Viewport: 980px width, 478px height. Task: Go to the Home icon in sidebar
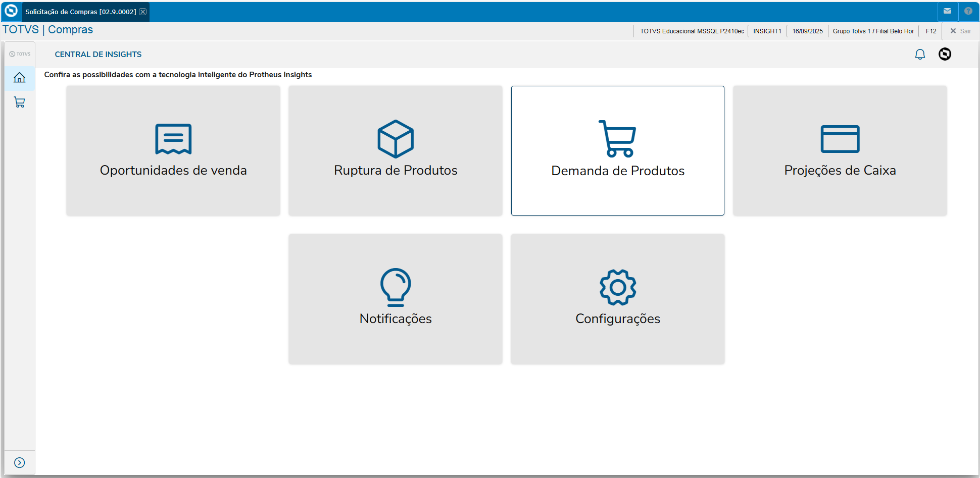pos(20,78)
